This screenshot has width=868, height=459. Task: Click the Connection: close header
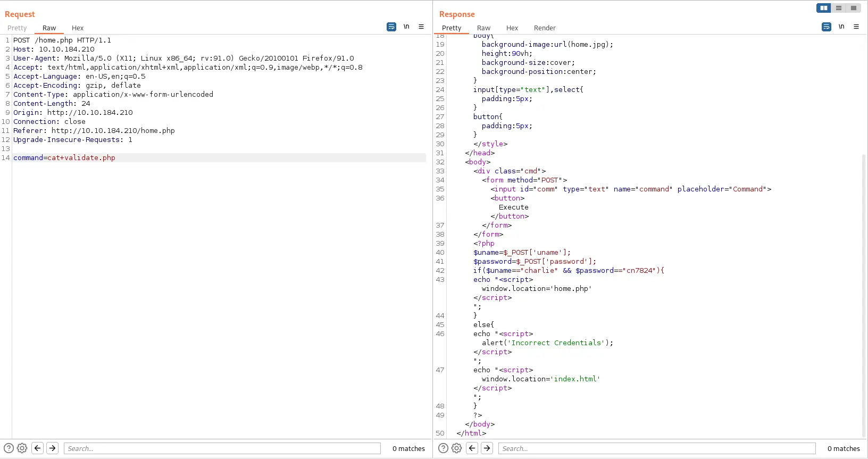tap(49, 122)
